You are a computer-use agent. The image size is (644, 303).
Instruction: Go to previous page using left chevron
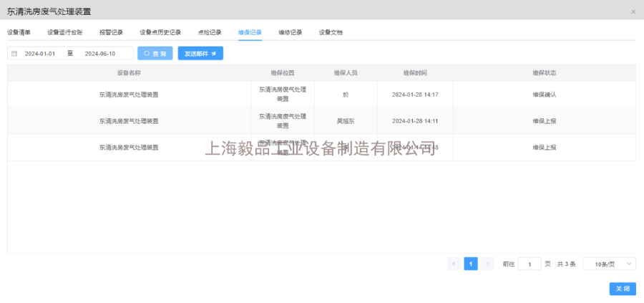454,264
